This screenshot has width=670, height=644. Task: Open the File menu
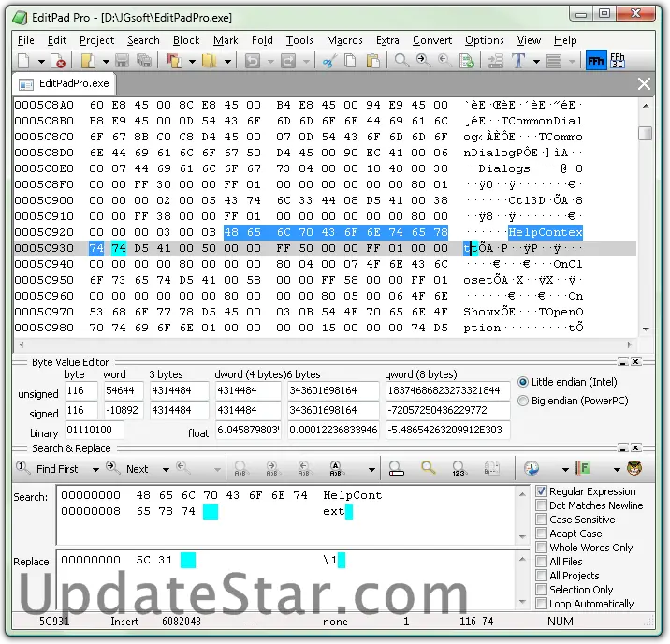point(25,40)
